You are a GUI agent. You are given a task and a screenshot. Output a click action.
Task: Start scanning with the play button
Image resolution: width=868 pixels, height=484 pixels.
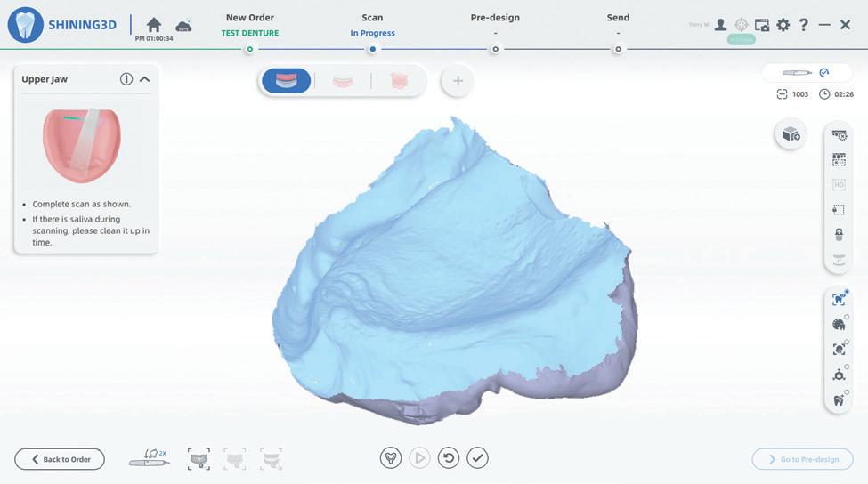(x=419, y=458)
